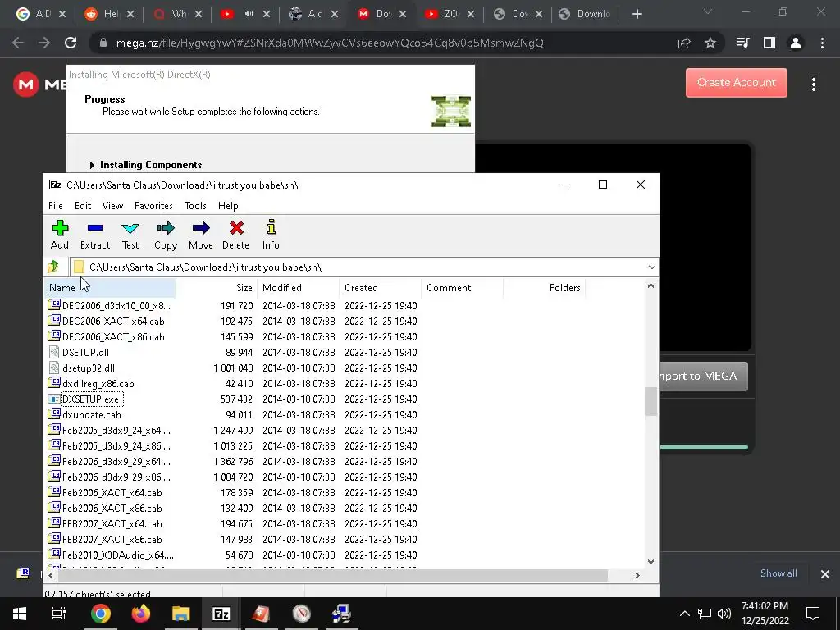Click the dxupdate.cab file icon

pos(53,413)
